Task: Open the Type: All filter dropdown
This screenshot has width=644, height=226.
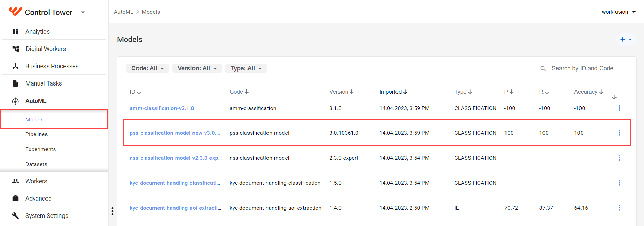Action: (246, 68)
